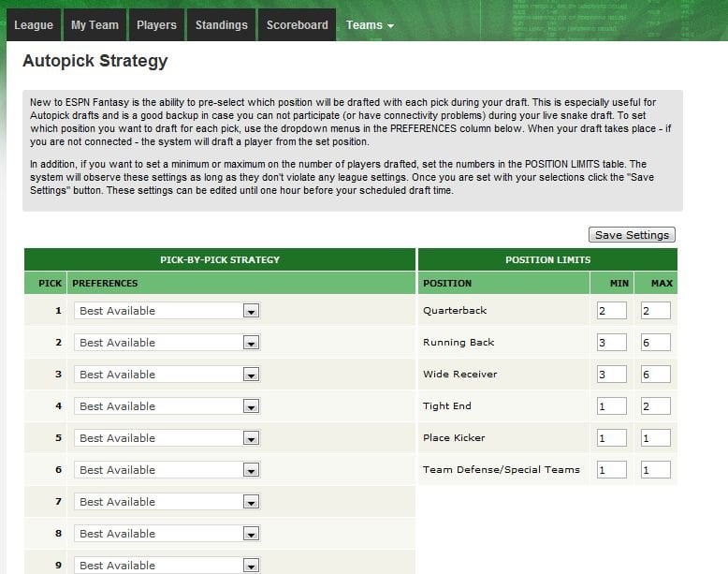Open pick 8 preference dropdown
The height and width of the screenshot is (574, 728).
coord(167,534)
